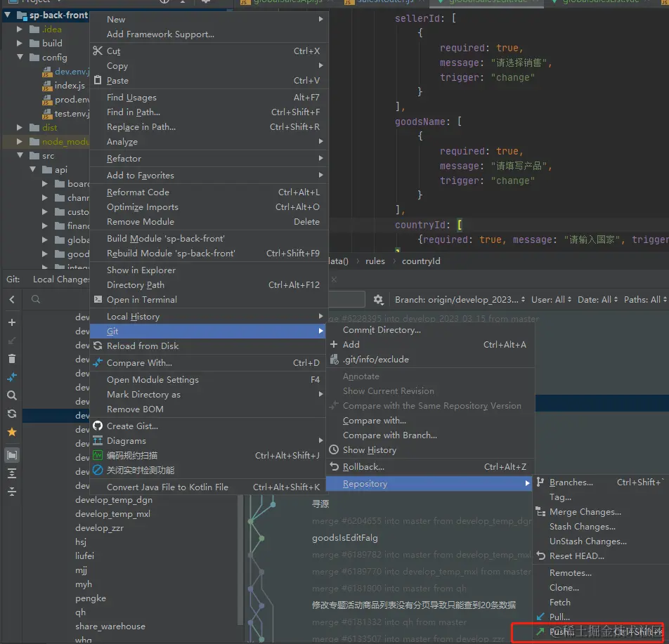The image size is (669, 644).
Task: Click the rules breadcrumb
Action: pos(375,261)
